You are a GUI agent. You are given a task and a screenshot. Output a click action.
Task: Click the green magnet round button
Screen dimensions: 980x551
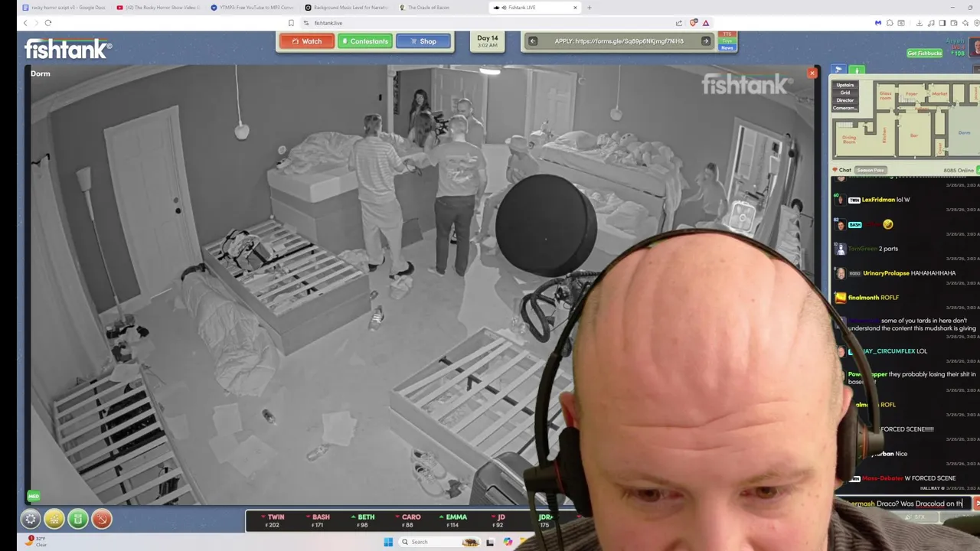78,520
